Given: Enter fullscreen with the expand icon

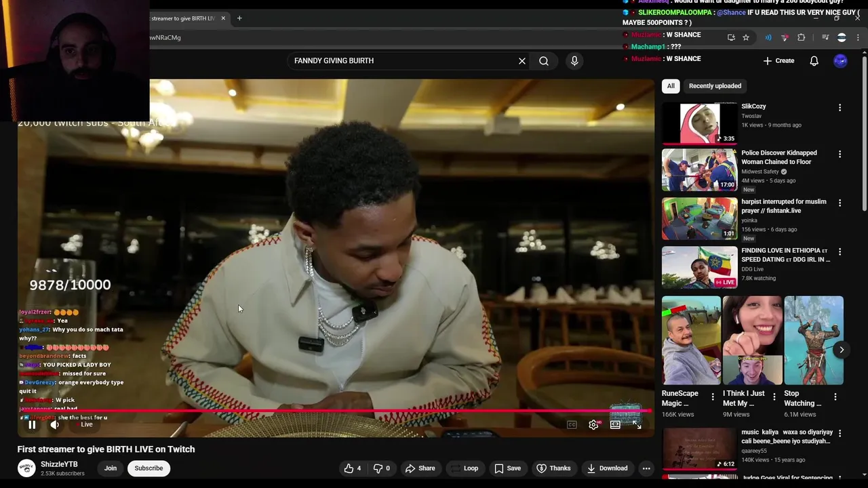Looking at the screenshot, I should [x=637, y=425].
